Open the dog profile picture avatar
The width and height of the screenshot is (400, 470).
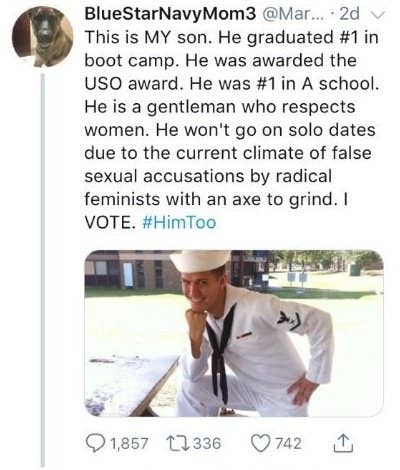[x=42, y=37]
